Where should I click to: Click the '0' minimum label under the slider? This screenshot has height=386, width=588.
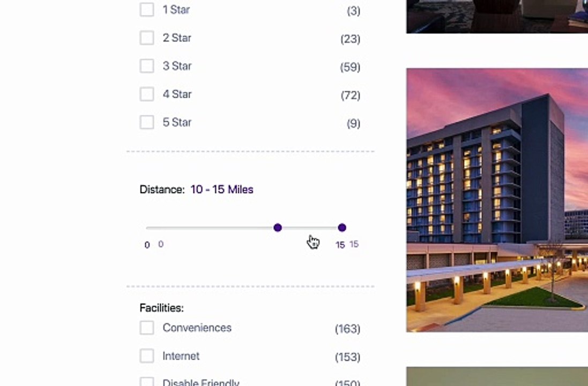point(147,245)
